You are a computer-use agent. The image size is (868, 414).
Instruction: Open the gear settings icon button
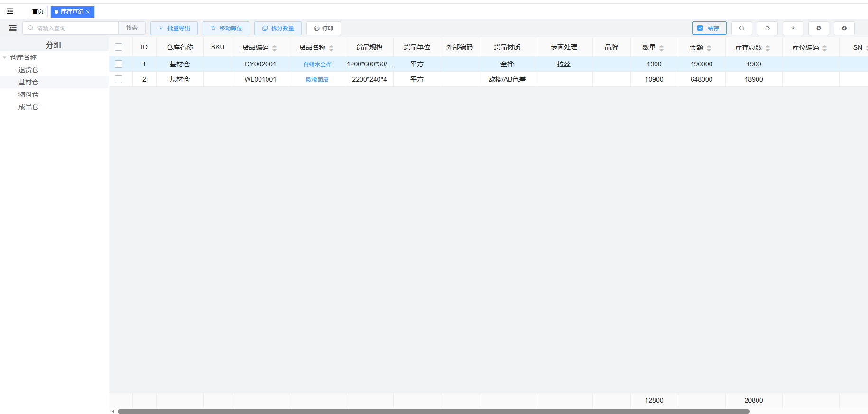tap(818, 28)
